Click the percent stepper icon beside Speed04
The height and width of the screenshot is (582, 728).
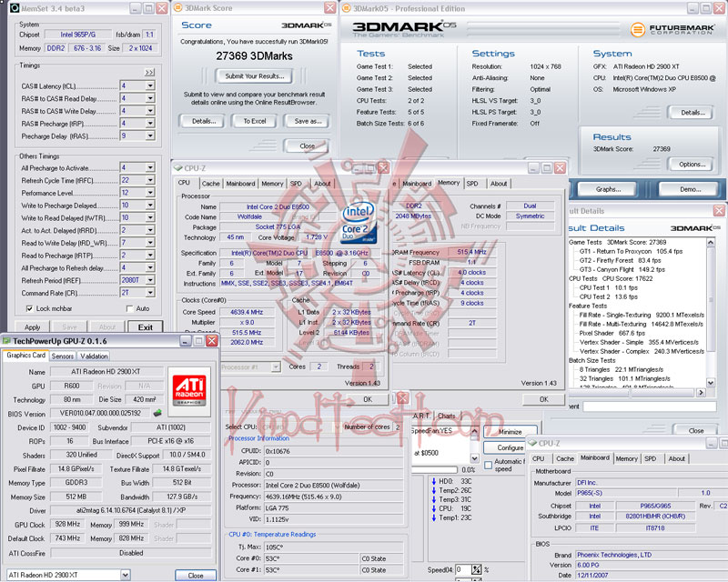pos(476,569)
